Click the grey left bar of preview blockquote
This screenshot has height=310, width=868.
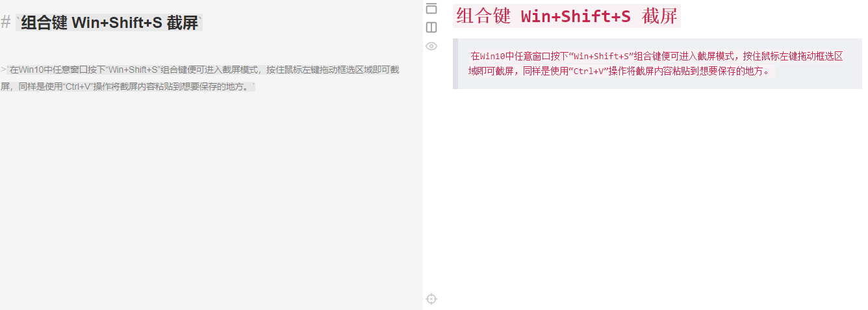click(455, 64)
